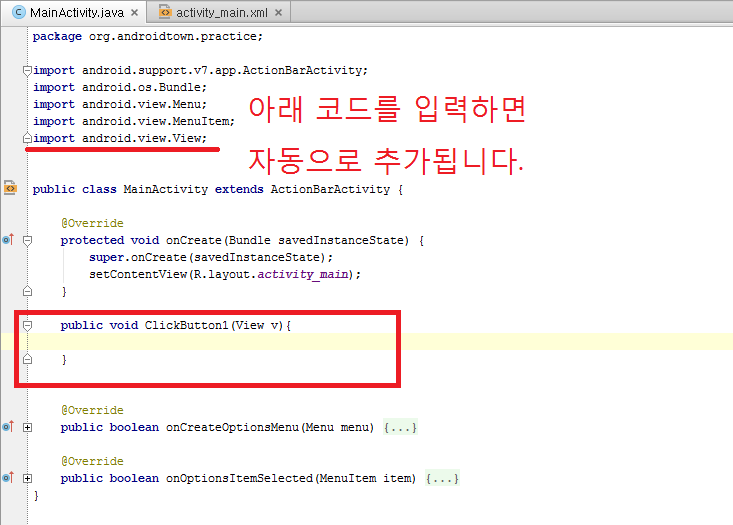Collapse the ClickButton1 method fold marker
733x525 pixels.
click(28, 326)
